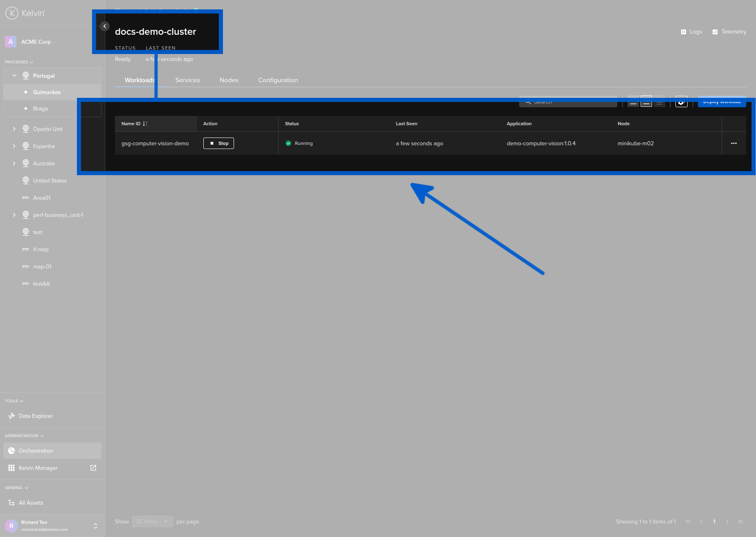Click the Kelvin logo in top left

(x=12, y=13)
